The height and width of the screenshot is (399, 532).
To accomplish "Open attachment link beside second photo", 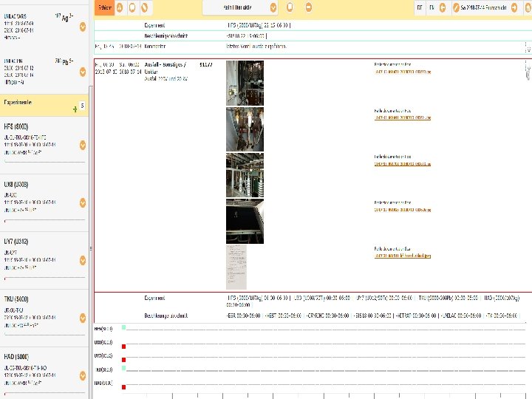I will (x=403, y=117).
